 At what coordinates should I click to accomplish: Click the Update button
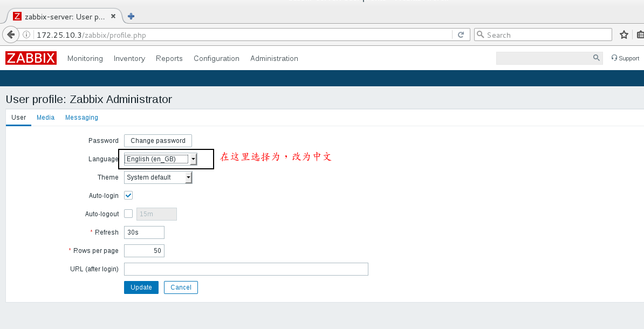coord(141,287)
